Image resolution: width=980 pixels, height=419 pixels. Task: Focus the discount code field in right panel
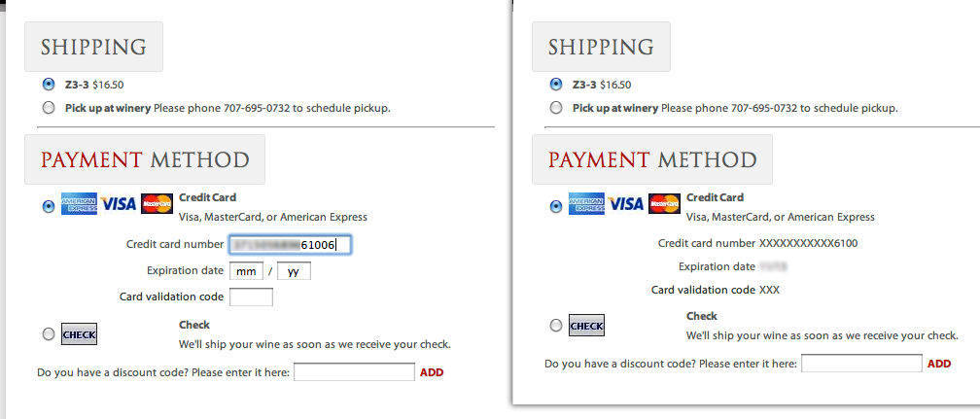pyautogui.click(x=861, y=364)
